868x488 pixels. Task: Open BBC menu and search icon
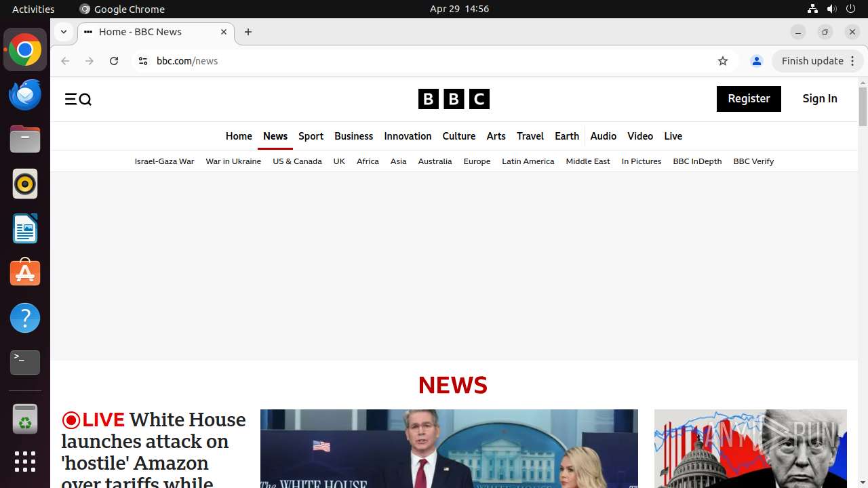pos(78,100)
